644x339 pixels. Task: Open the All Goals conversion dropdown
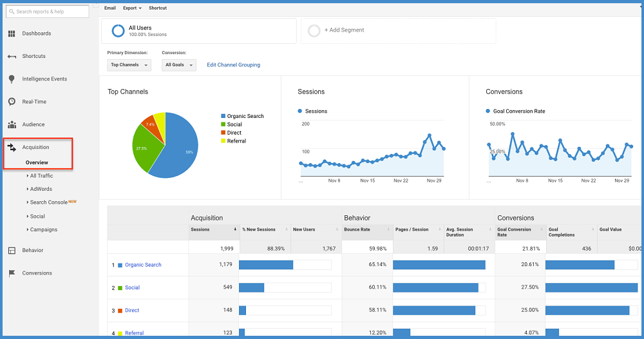(178, 65)
